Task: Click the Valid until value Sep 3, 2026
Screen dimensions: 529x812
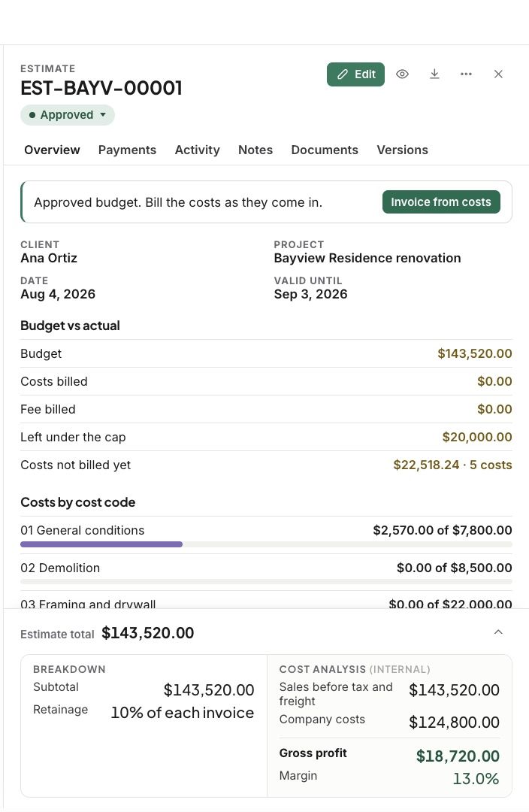Action: pyautogui.click(x=310, y=294)
